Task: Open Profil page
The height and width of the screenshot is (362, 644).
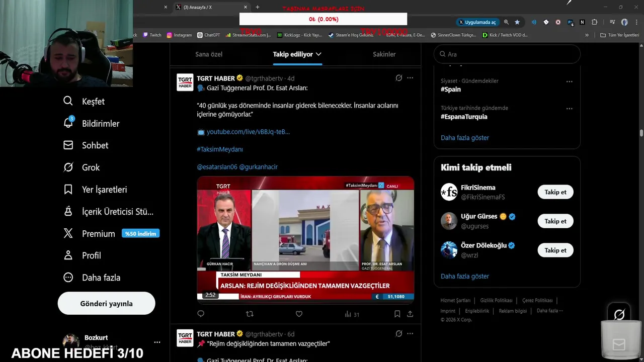Action: (x=82, y=255)
